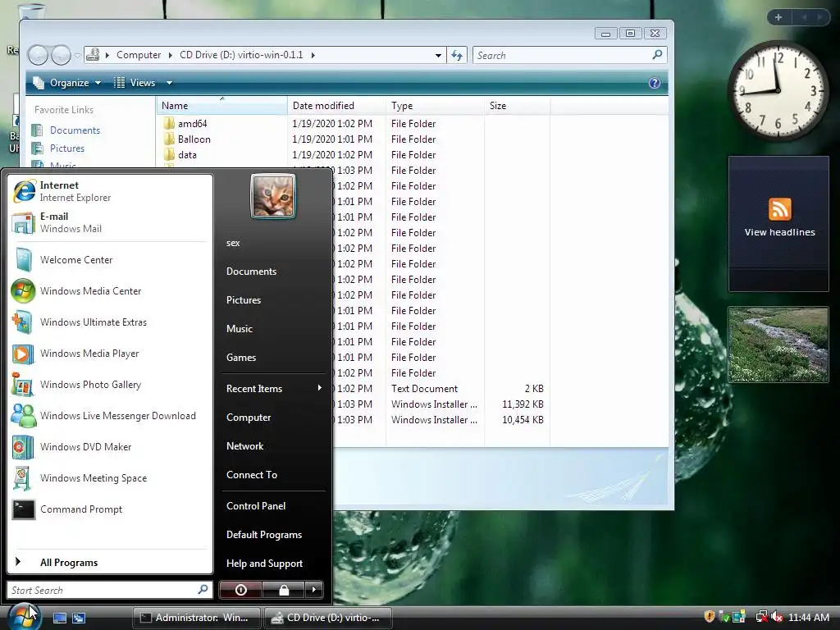This screenshot has height=630, width=840.
Task: Sort by Type column header
Action: point(435,106)
